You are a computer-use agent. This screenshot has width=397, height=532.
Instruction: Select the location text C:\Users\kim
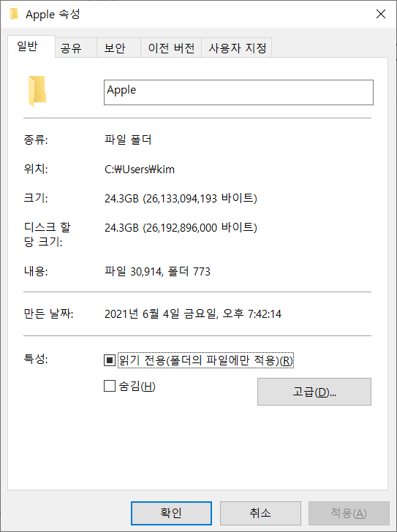coord(140,169)
